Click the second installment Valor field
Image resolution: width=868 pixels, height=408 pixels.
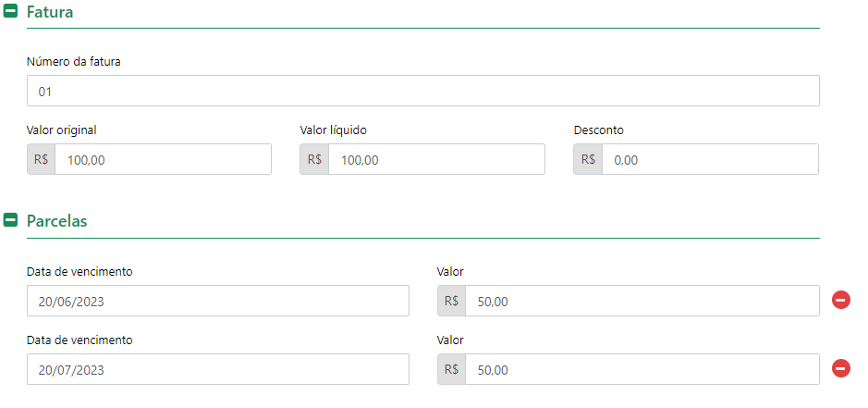pos(642,369)
